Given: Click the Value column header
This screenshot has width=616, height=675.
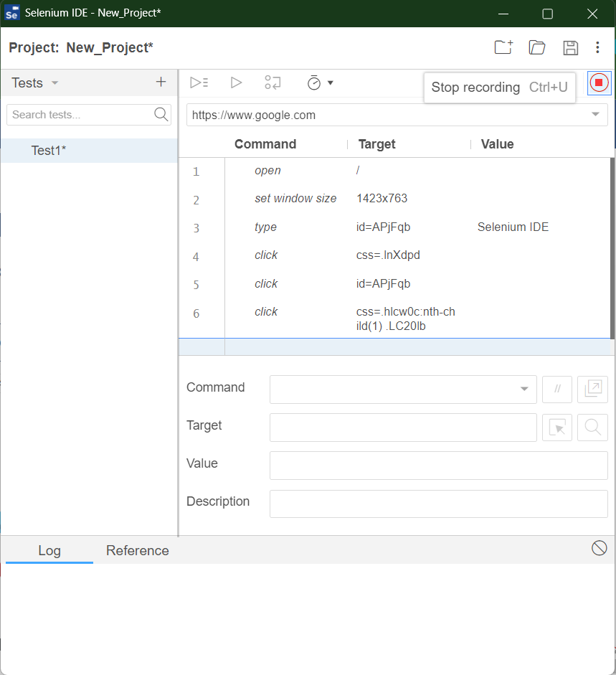Looking at the screenshot, I should (497, 143).
